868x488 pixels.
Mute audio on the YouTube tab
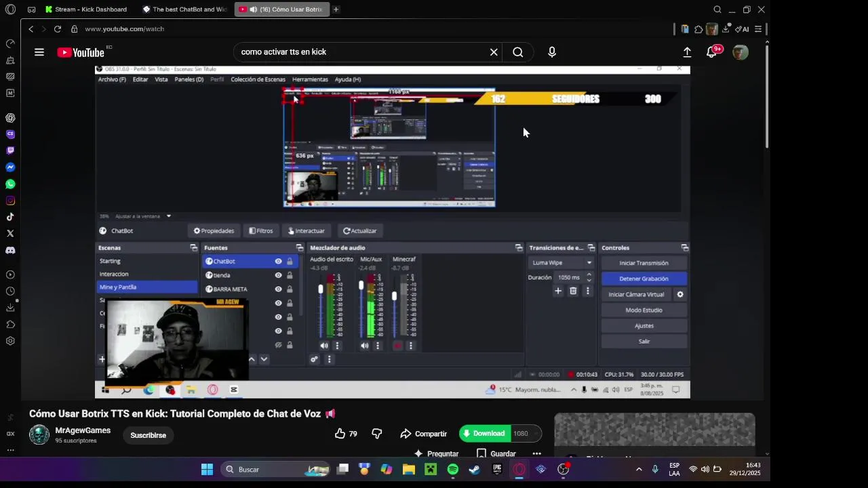point(253,9)
